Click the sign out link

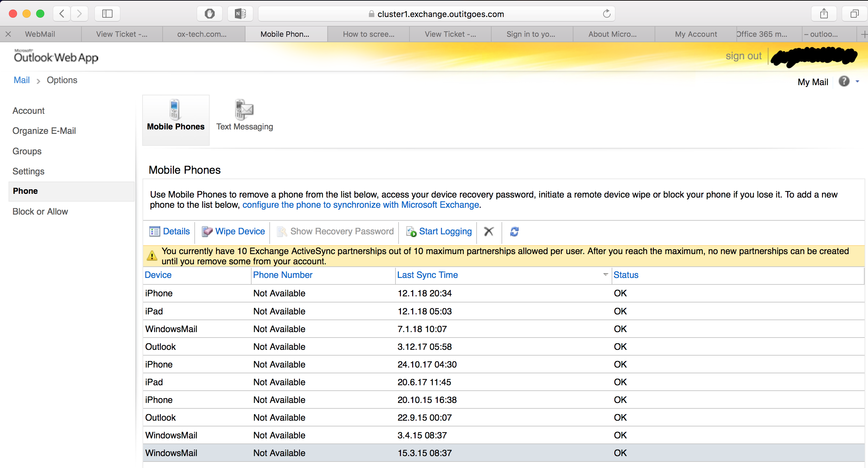click(743, 56)
